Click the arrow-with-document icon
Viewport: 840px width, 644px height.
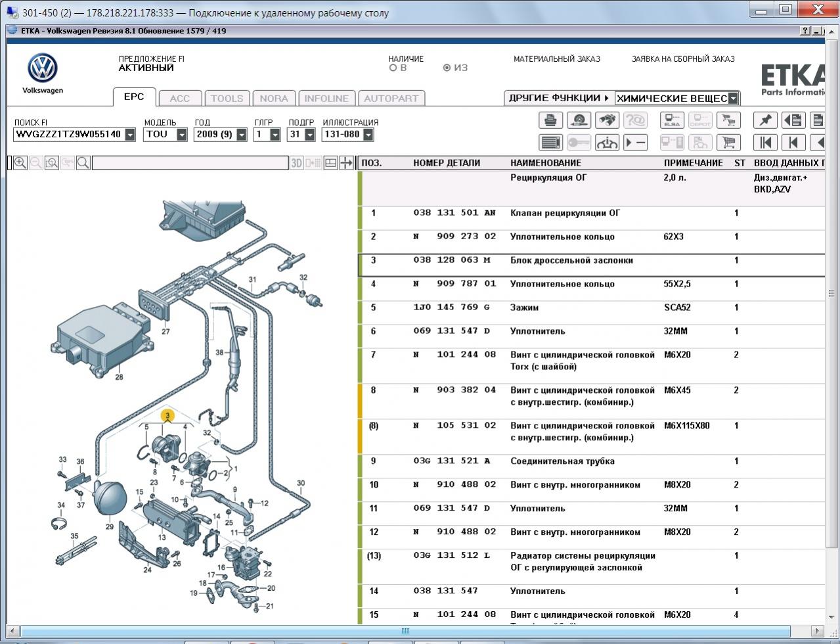[793, 120]
